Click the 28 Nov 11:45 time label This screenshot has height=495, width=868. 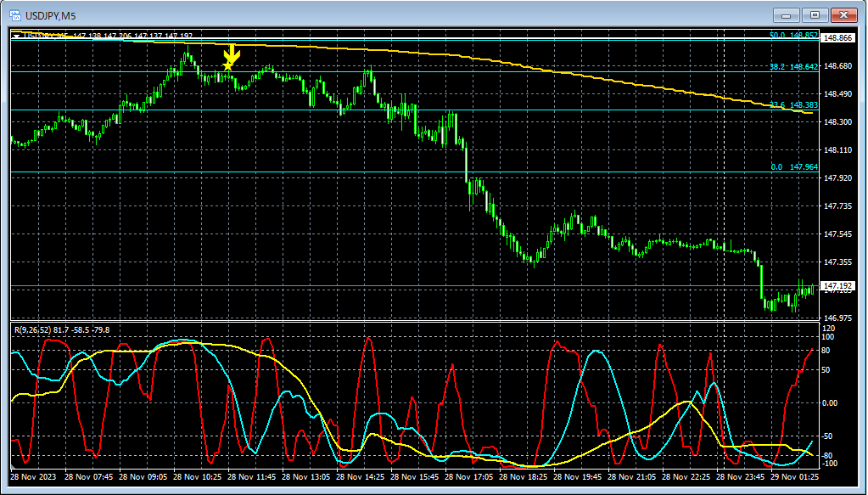click(251, 476)
